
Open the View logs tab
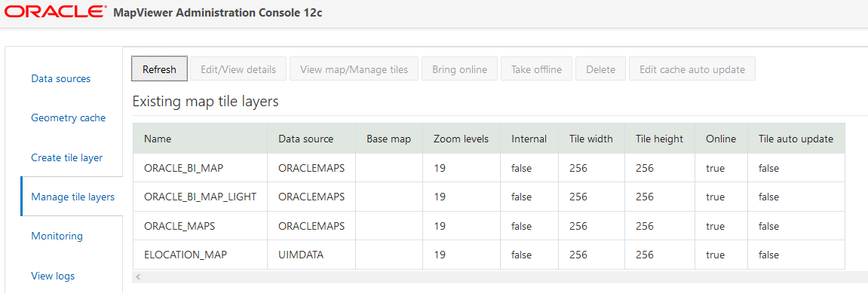click(53, 276)
